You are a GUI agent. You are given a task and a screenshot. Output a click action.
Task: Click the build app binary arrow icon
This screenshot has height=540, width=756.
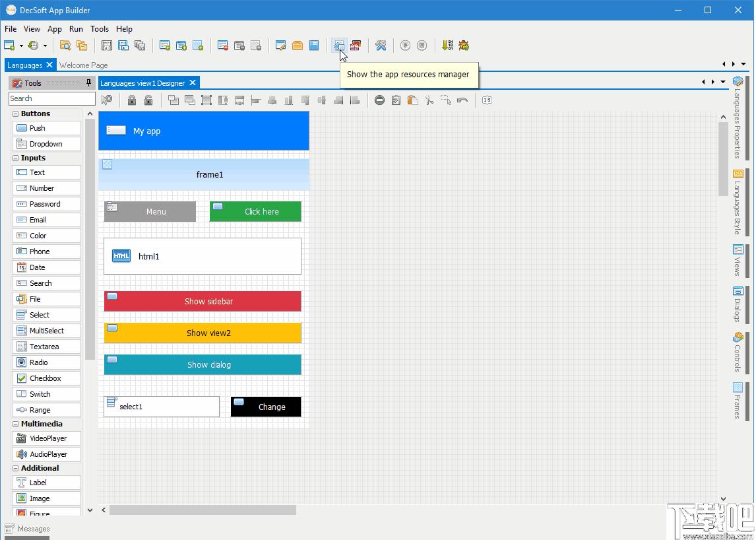447,46
